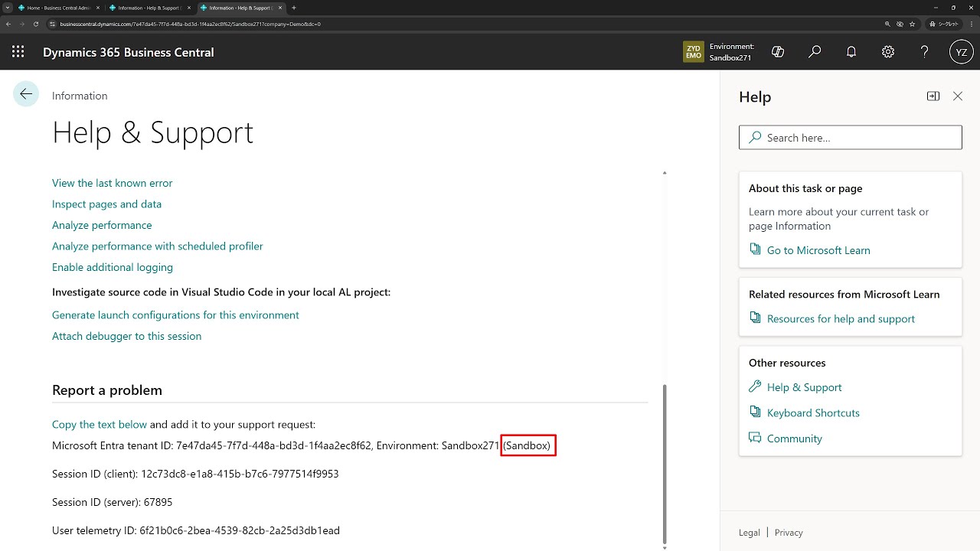Click the User telemetry ID line
This screenshot has height=551, width=980.
pos(196,530)
